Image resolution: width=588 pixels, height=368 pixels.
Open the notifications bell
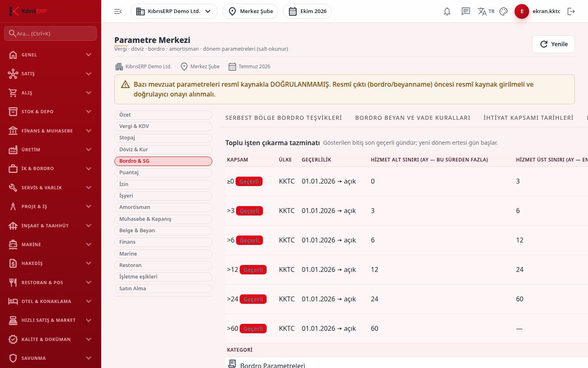(x=447, y=11)
